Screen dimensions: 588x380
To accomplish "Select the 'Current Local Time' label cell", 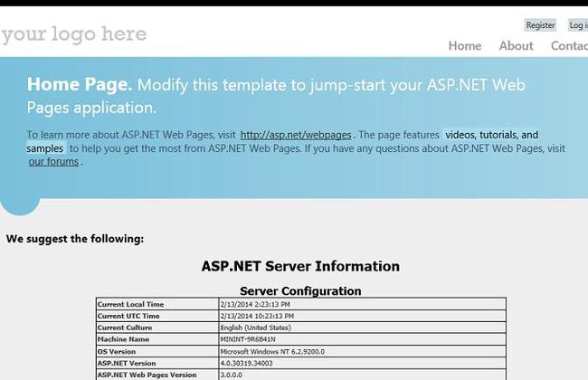I will (x=157, y=304).
